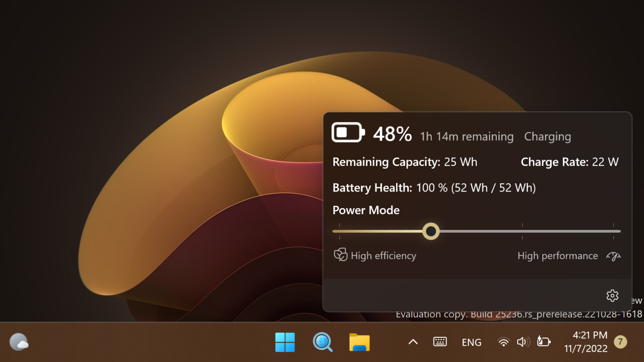Open File Explorer from taskbar

coord(359,342)
